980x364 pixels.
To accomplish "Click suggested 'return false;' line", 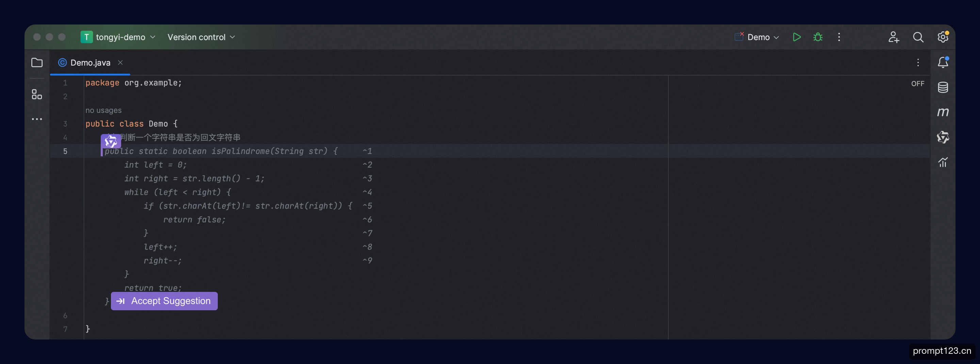I will pyautogui.click(x=194, y=220).
